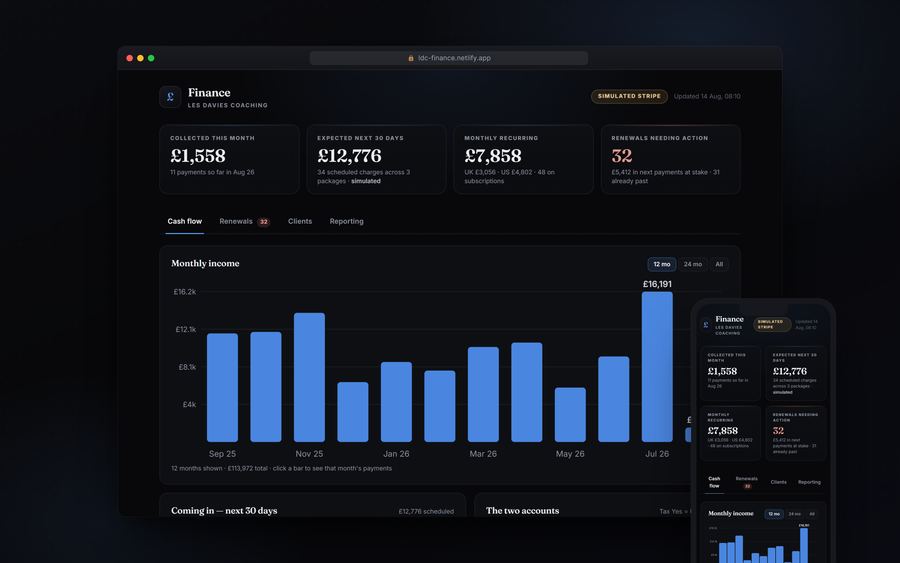Open the Clients tab on phone mockup
The image size is (900, 563).
click(x=778, y=482)
